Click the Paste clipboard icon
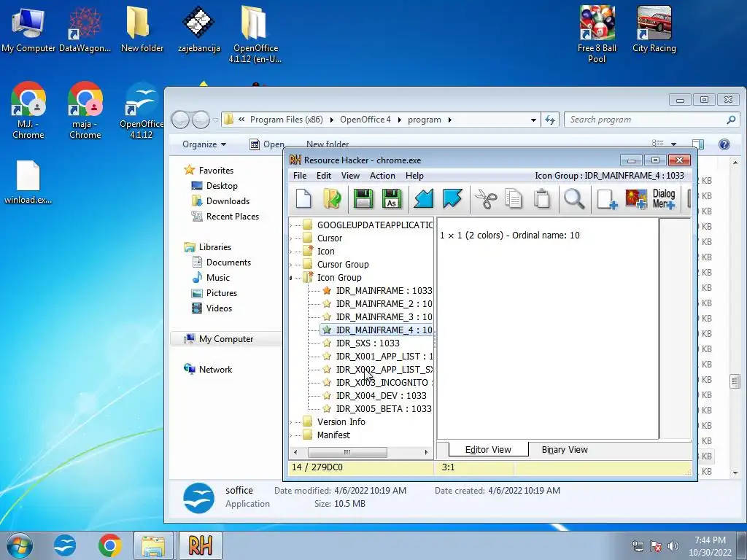The height and width of the screenshot is (560, 747). click(x=542, y=198)
